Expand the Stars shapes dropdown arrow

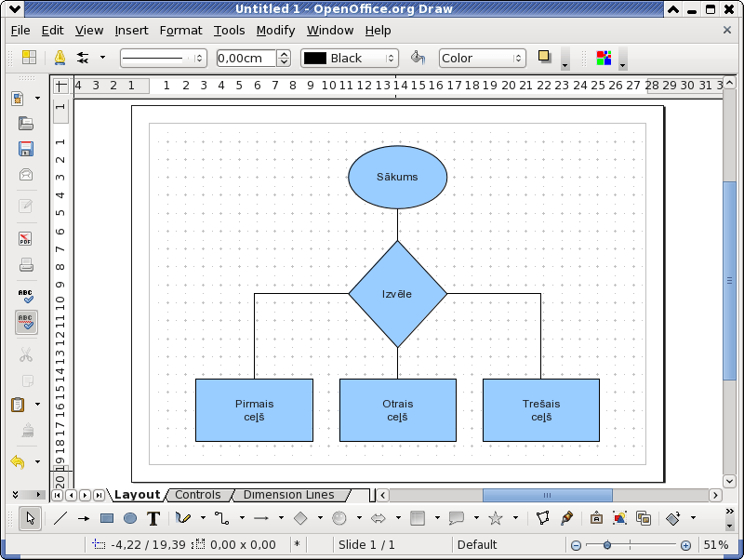point(515,518)
